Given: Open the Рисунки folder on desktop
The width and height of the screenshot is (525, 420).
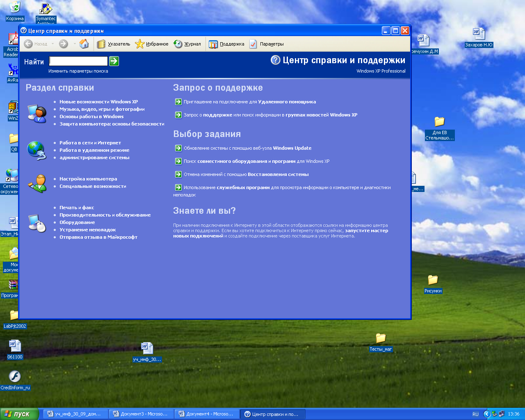Looking at the screenshot, I should pos(433,284).
